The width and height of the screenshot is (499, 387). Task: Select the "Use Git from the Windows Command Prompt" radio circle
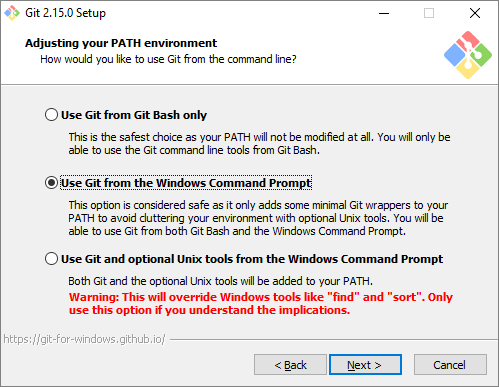coord(51,183)
